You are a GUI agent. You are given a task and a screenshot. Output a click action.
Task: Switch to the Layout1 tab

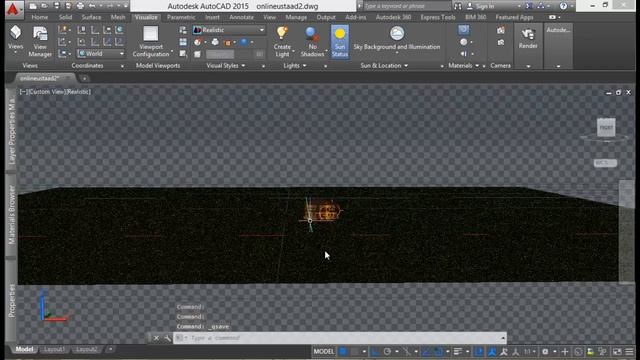(54, 350)
